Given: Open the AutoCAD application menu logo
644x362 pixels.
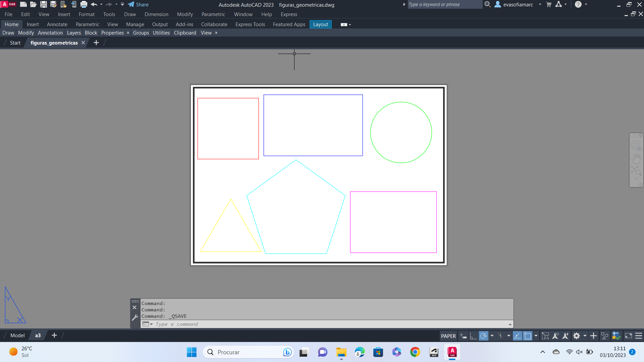Looking at the screenshot, I should point(9,4).
